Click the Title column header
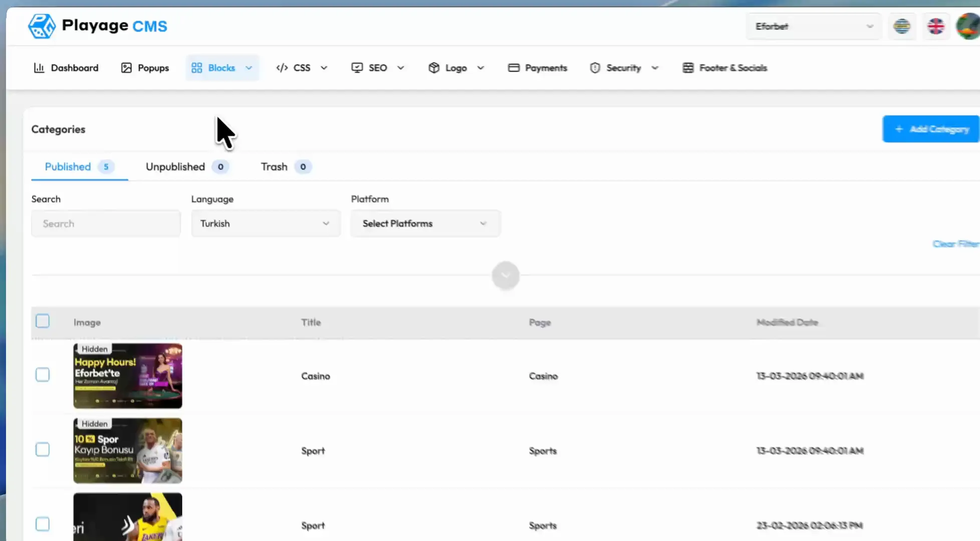980x541 pixels. pyautogui.click(x=311, y=323)
